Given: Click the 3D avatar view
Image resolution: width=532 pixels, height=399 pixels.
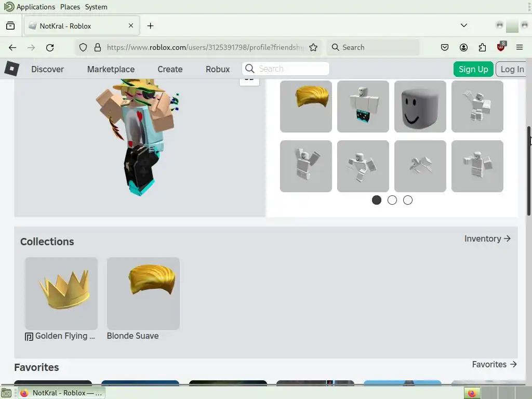Looking at the screenshot, I should tap(139, 148).
